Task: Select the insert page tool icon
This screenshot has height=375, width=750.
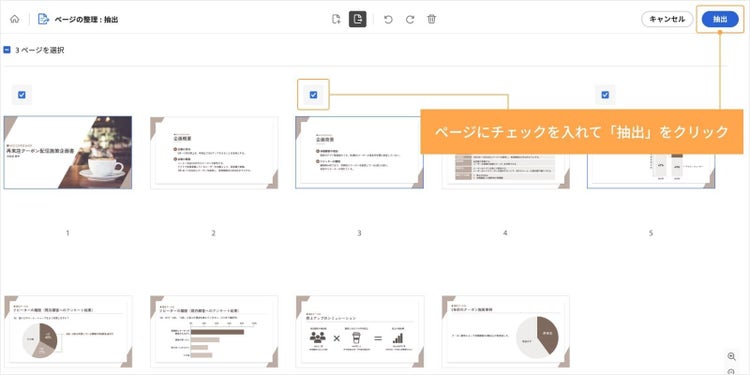Action: pos(336,19)
